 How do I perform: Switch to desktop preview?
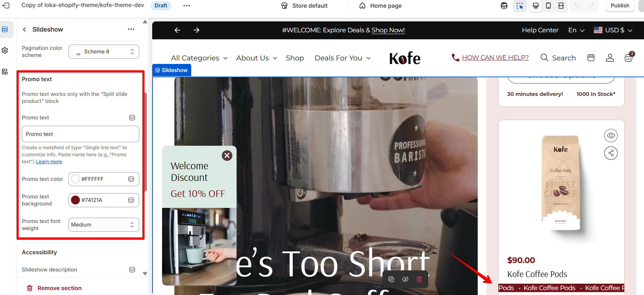[536, 6]
